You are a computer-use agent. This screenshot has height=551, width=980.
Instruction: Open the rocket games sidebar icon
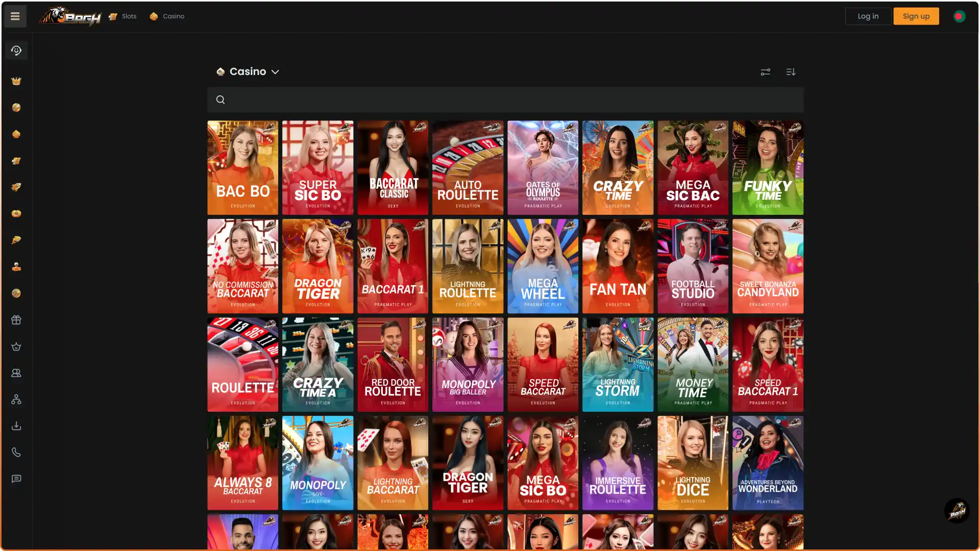[x=16, y=187]
